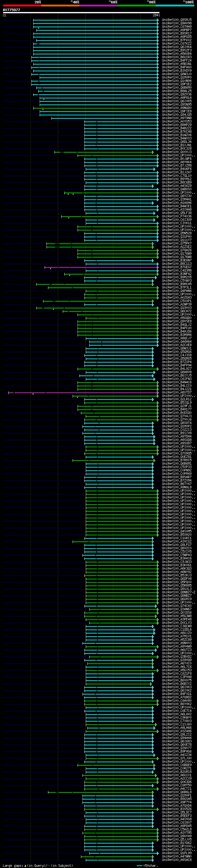This screenshot has height=868, width=197.
Task: Select the UniRef100_A9NUD0 label
Action: coord(177,108)
